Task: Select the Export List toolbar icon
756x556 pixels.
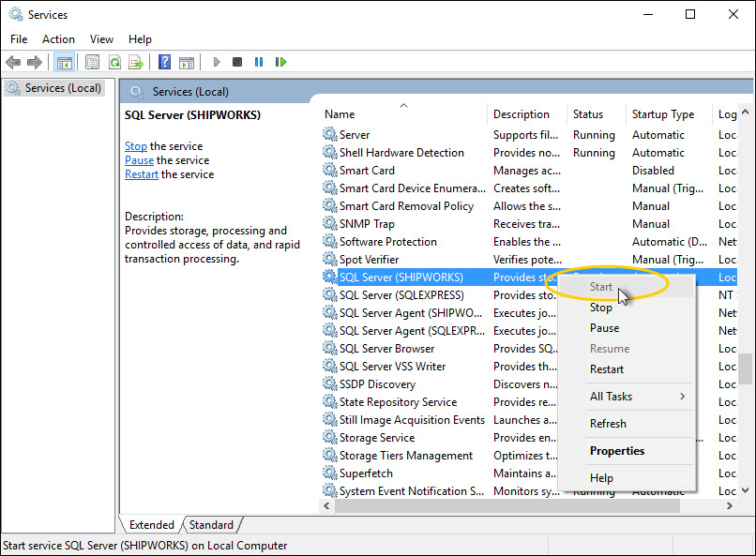Action: coord(137,62)
